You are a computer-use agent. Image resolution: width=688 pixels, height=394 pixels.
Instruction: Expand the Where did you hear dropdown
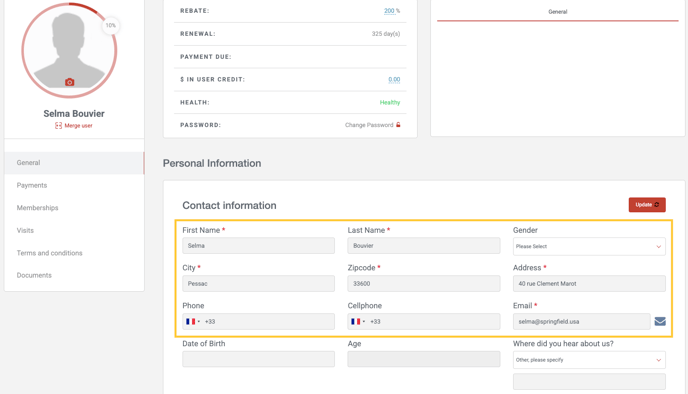tap(589, 360)
